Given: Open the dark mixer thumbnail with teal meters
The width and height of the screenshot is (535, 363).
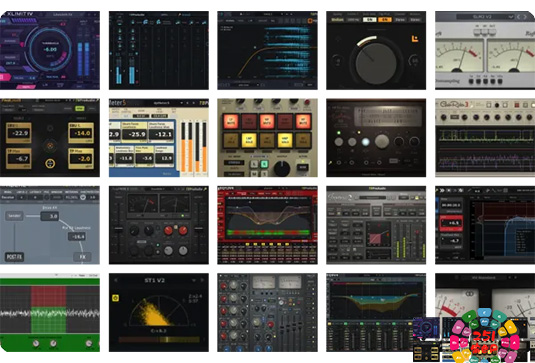Looking at the screenshot, I should (159, 50).
